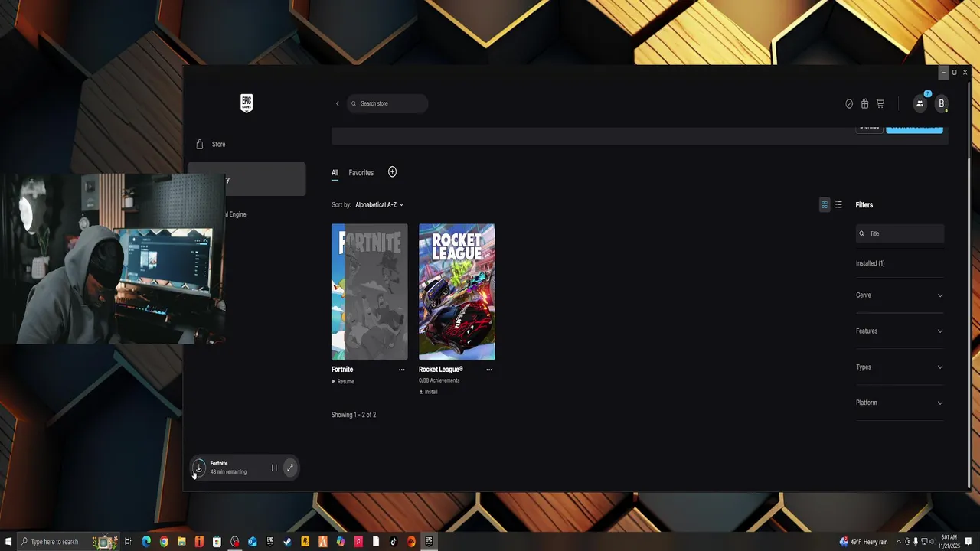Expand the Features filter
Screen dimensions: 980x551
[x=900, y=331]
